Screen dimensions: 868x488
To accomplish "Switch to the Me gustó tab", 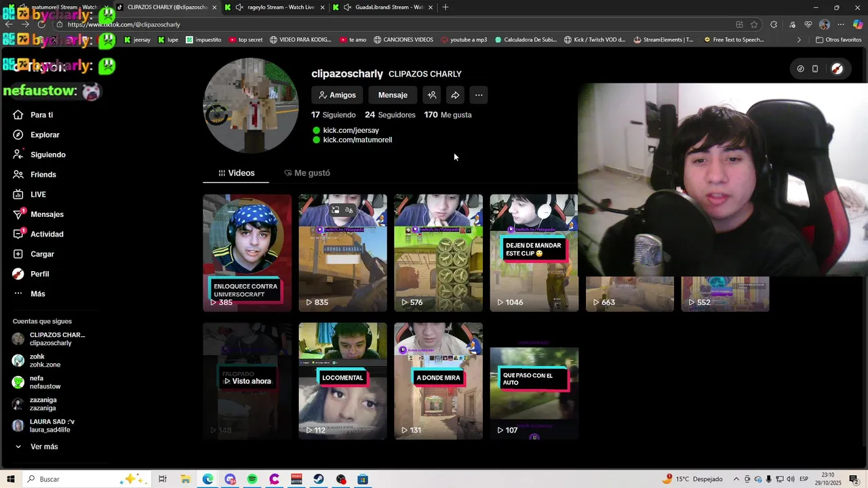I will [x=307, y=173].
